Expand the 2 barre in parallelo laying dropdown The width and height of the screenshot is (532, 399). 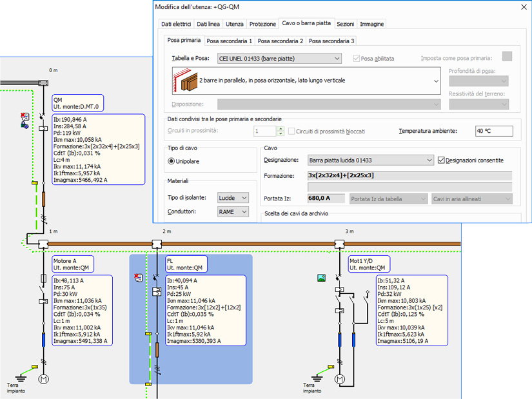(x=436, y=81)
